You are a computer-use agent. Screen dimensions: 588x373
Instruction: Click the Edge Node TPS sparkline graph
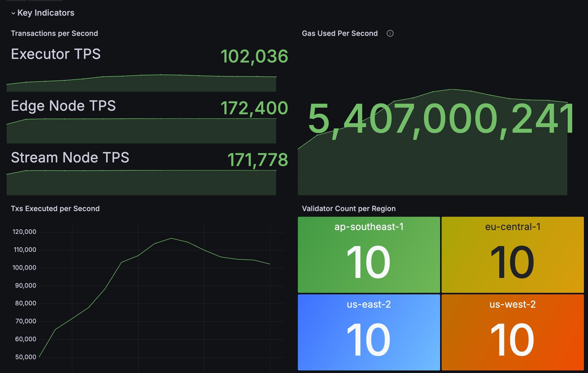click(x=141, y=131)
